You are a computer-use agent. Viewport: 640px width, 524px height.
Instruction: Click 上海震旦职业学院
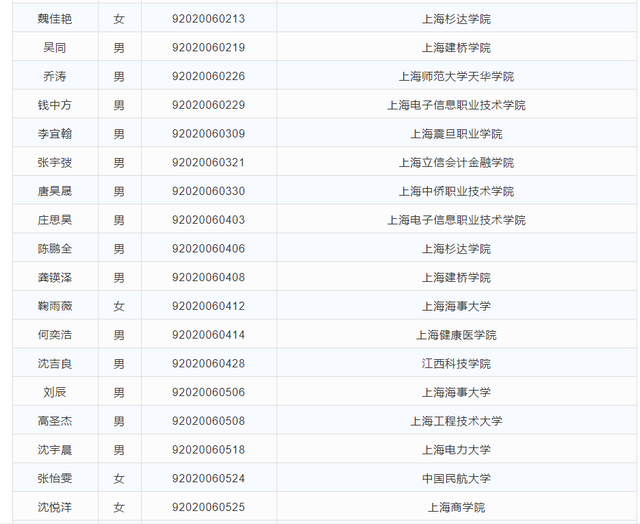click(x=456, y=134)
